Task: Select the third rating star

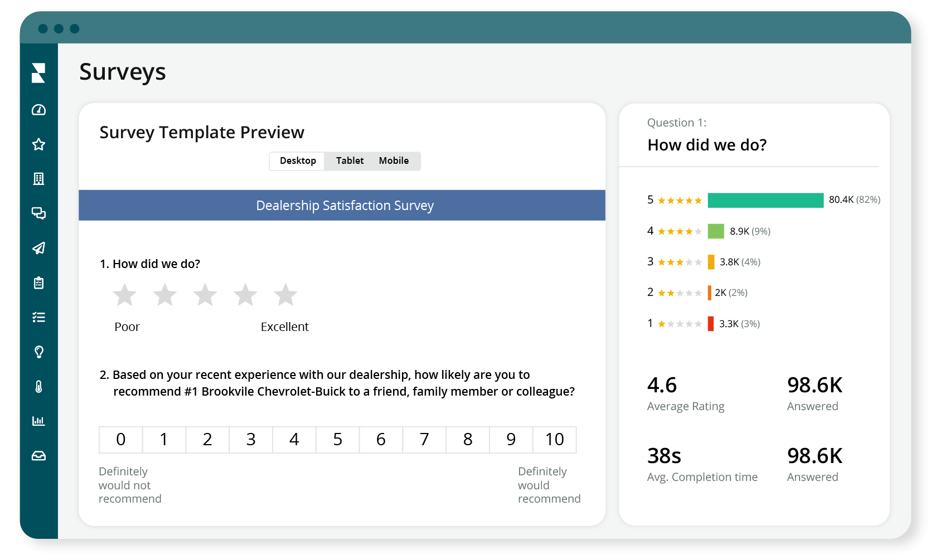Action: 205,295
